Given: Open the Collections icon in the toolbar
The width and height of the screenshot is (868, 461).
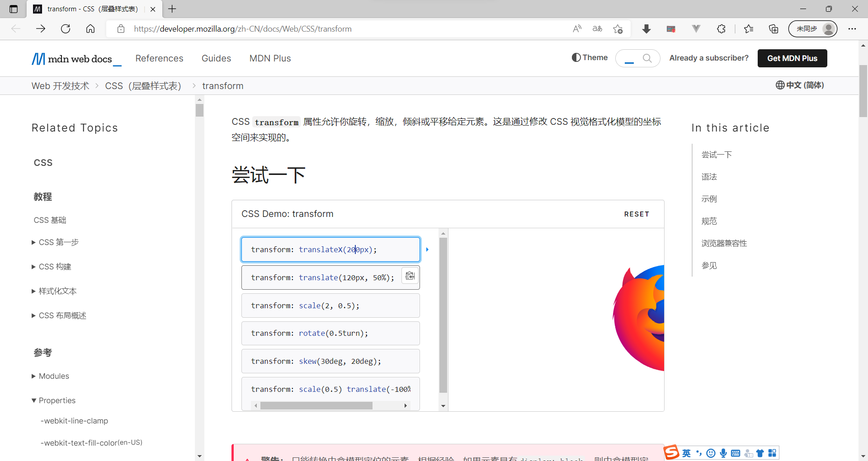Looking at the screenshot, I should 773,28.
